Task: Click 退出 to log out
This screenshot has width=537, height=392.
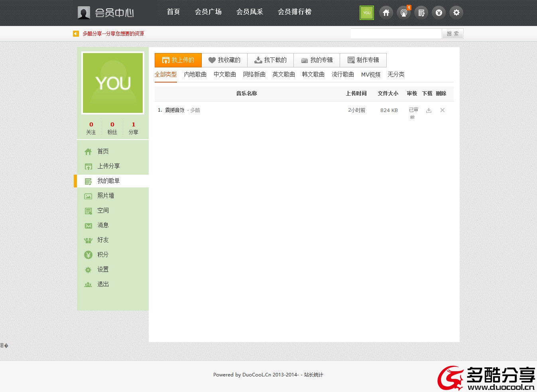Action: pyautogui.click(x=103, y=284)
